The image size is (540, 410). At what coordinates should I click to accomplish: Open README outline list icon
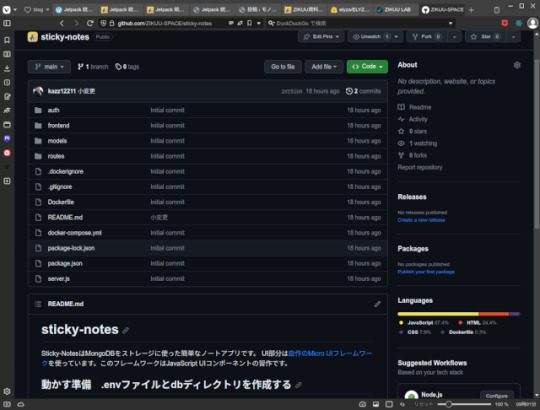click(38, 304)
